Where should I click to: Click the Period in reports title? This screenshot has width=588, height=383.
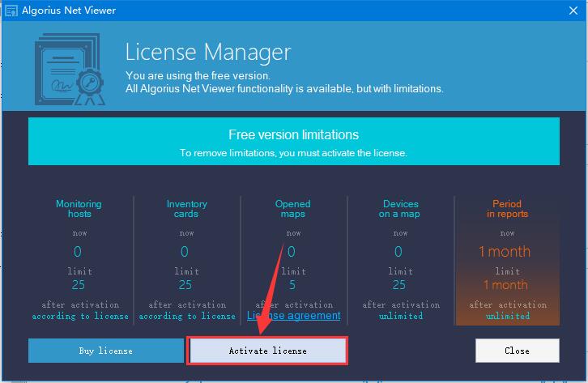[x=507, y=209]
